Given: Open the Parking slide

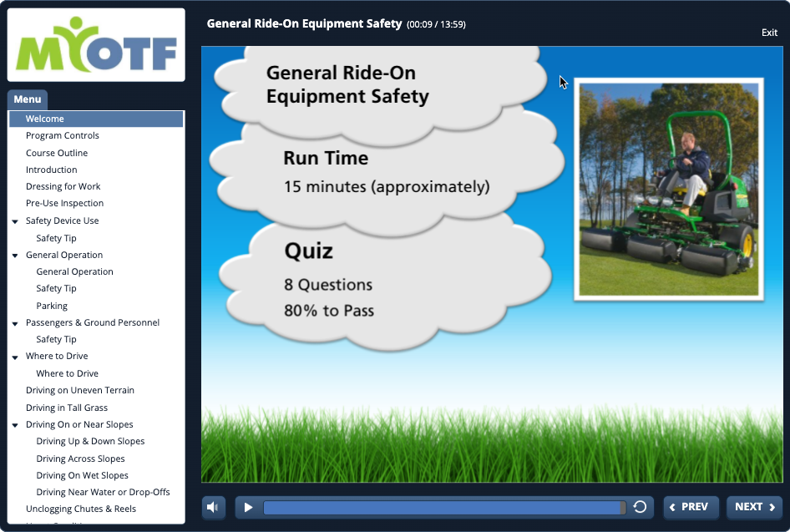Looking at the screenshot, I should [x=52, y=306].
